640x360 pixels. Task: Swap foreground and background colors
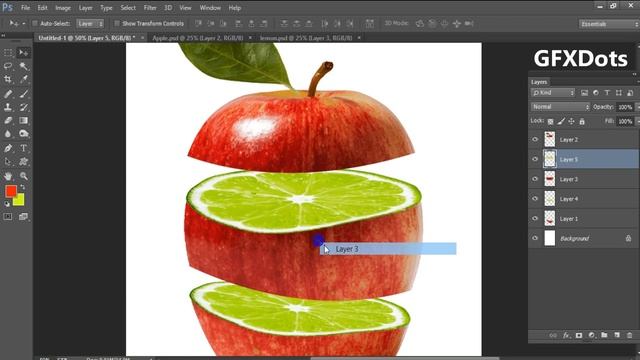(x=22, y=188)
